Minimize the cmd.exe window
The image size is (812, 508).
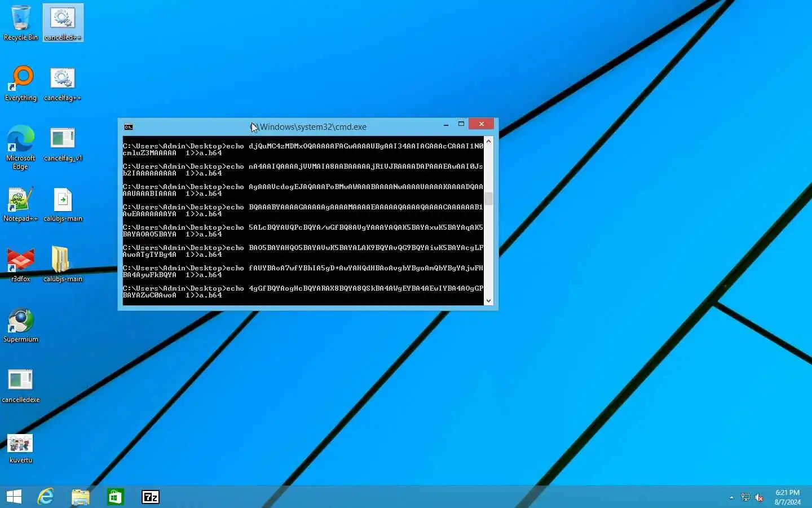446,125
